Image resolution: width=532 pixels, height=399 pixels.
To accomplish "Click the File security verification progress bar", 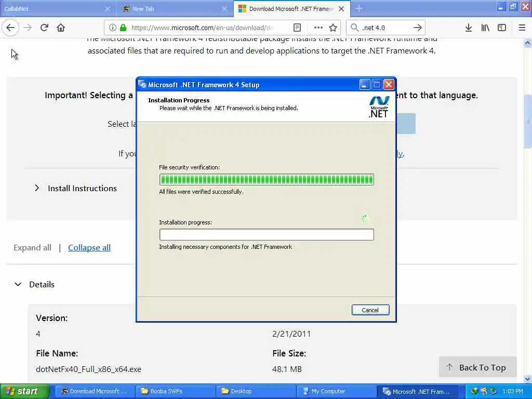I will [267, 179].
